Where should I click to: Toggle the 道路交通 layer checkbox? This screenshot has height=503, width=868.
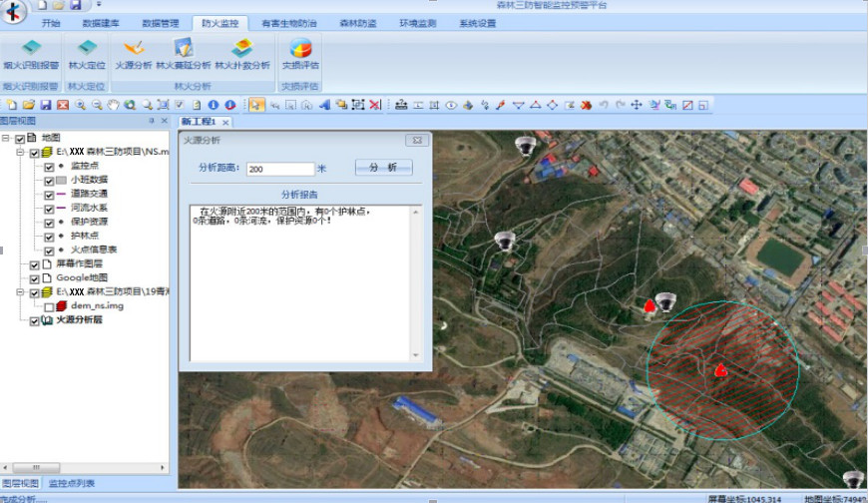[49, 194]
